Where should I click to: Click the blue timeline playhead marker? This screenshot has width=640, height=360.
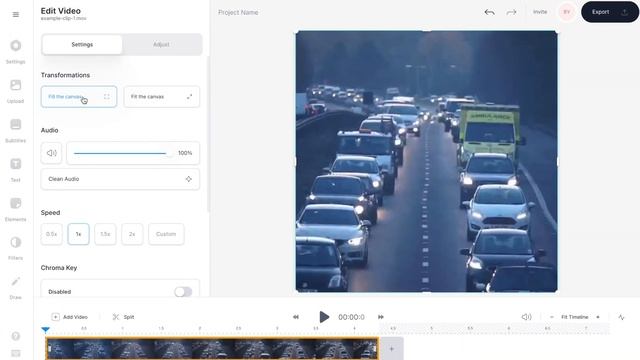(45, 329)
